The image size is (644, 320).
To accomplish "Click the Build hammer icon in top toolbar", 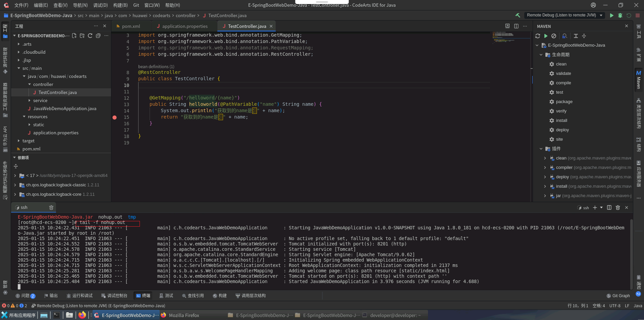I will (x=518, y=15).
